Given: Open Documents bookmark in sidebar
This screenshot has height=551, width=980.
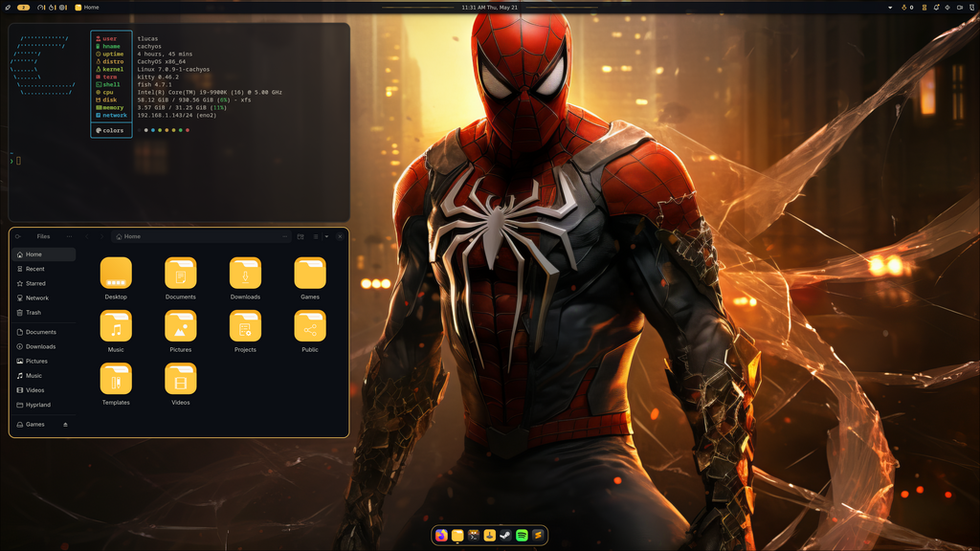Looking at the screenshot, I should point(44,332).
